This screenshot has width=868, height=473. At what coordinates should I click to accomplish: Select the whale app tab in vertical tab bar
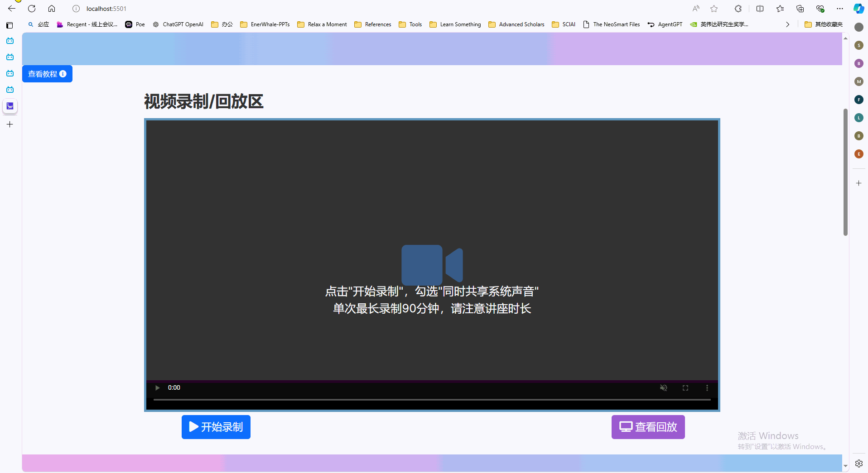(x=10, y=106)
